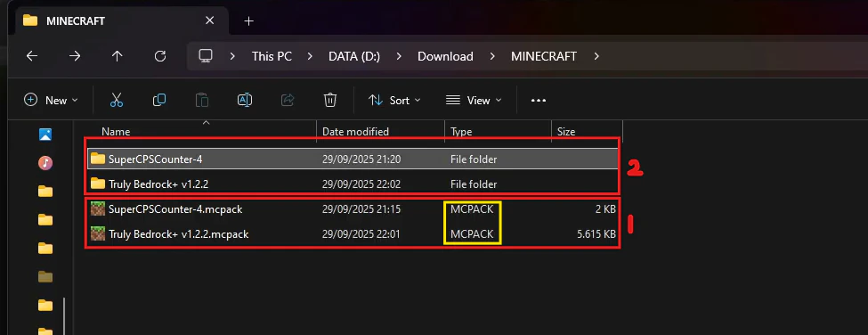Click the Paste clipboard icon
Screen dimensions: 868x335
tap(202, 100)
